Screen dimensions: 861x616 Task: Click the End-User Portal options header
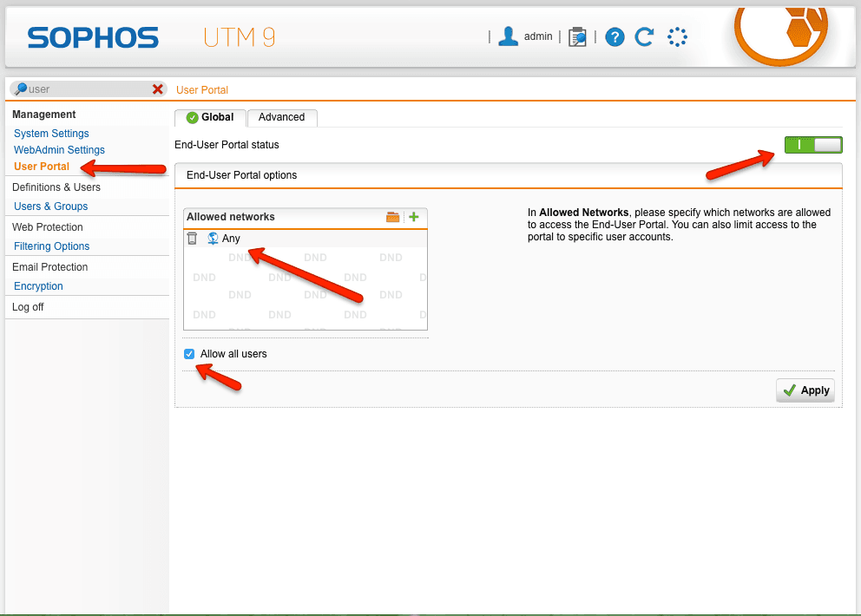(508, 175)
